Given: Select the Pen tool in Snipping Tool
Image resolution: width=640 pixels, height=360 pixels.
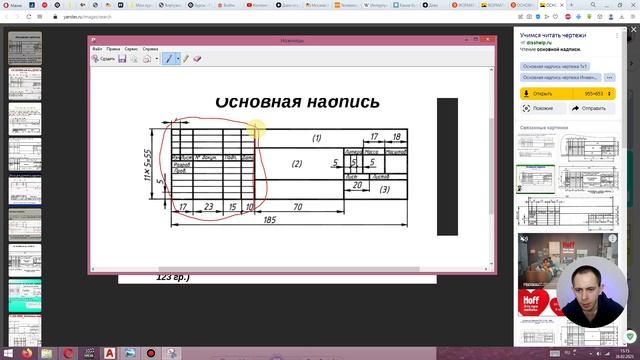Looking at the screenshot, I should coord(168,59).
